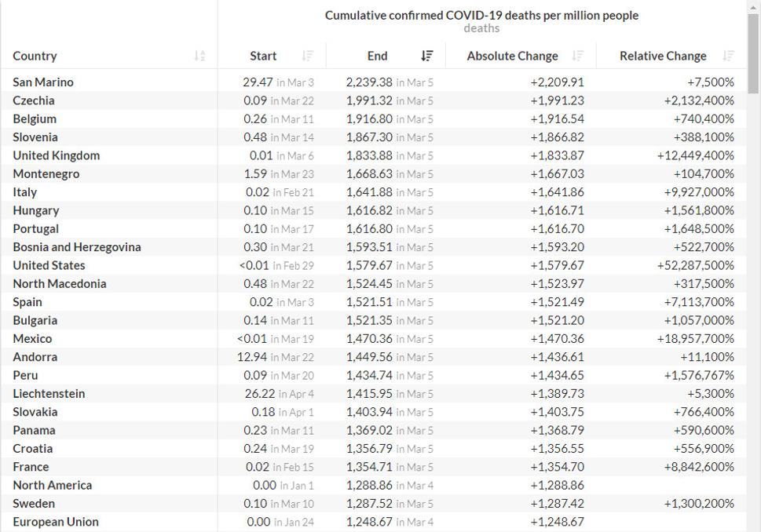Click the table title about COVID-19 deaths
The image size is (761, 532).
coord(481,16)
